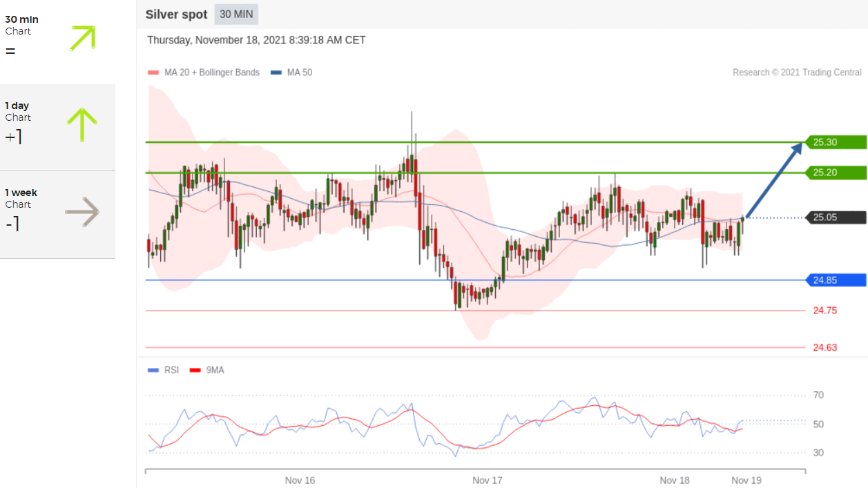Click the Nov 16 date axis label
Image resolution: width=868 pixels, height=488 pixels.
pyautogui.click(x=300, y=480)
